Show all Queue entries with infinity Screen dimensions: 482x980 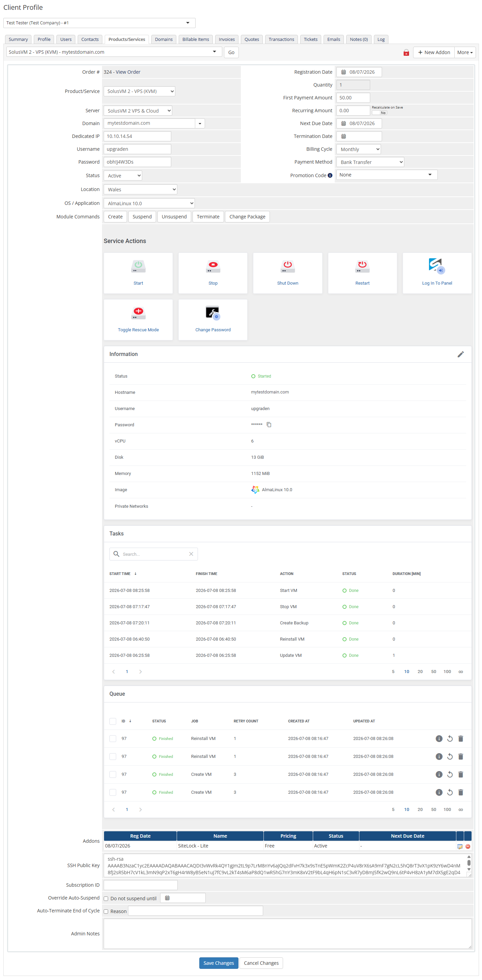[460, 810]
